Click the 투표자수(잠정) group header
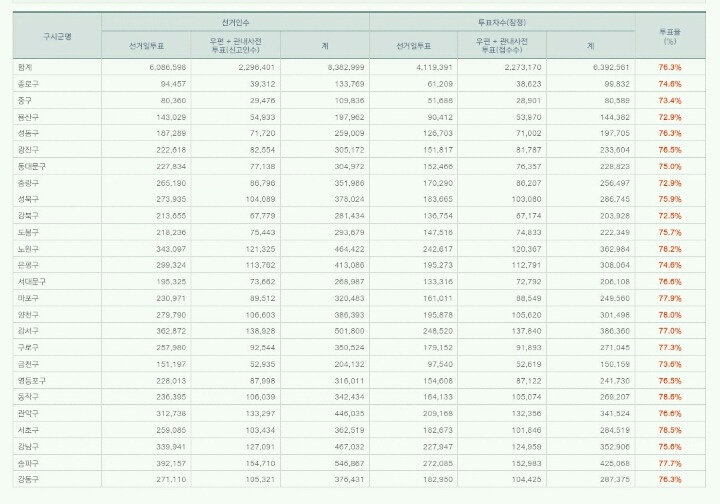Viewport: 720px width, 504px height. click(502, 22)
